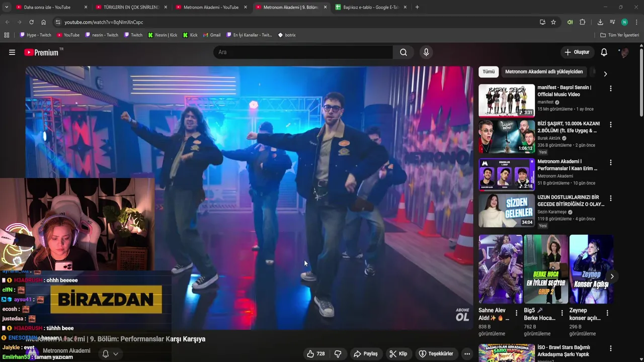The image size is (644, 362).
Task: Switch to Daha sonra izle tab
Action: 48,7
